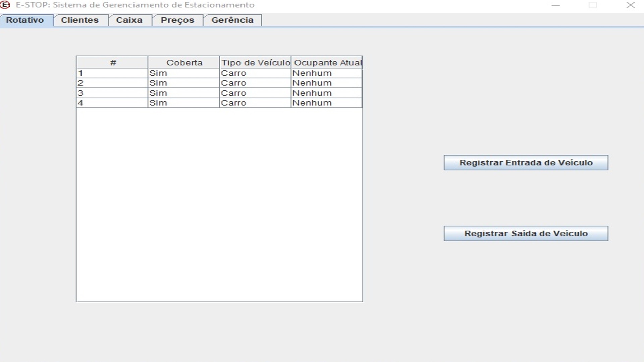Switch to the Clientes tab
Viewport: 644px width, 362px height.
(79, 20)
